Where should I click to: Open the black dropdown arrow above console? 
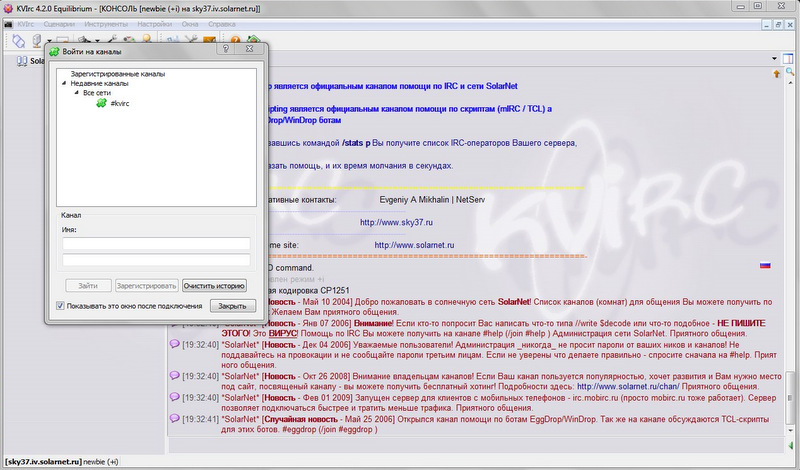click(x=774, y=59)
